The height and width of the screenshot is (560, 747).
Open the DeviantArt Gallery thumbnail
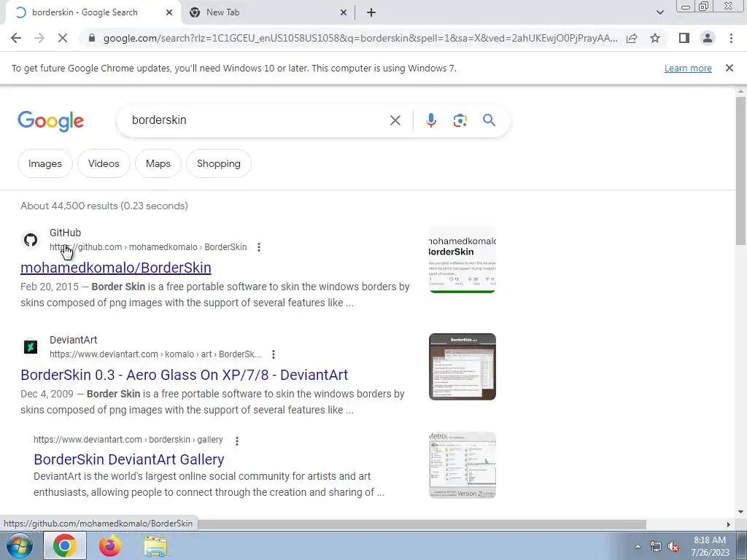click(462, 465)
